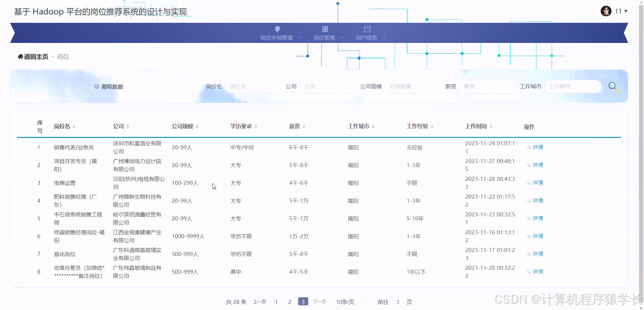644x310 pixels.
Task: Go to page 2
Action: [x=289, y=302]
